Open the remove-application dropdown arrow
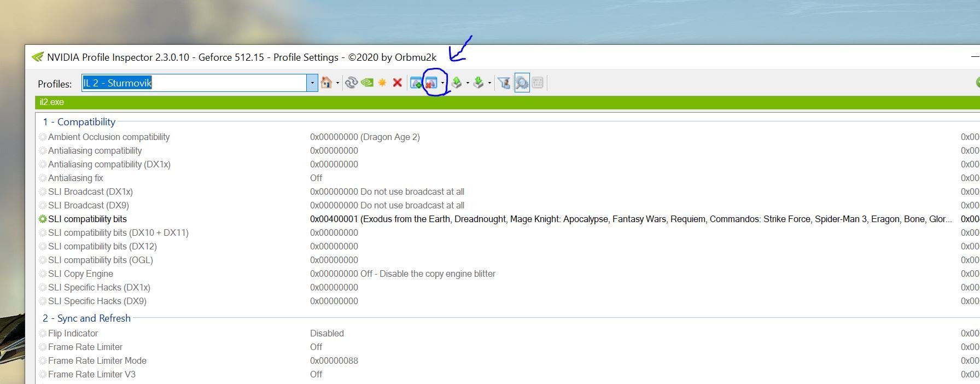Screen dimensions: 980x384 pyautogui.click(x=442, y=83)
